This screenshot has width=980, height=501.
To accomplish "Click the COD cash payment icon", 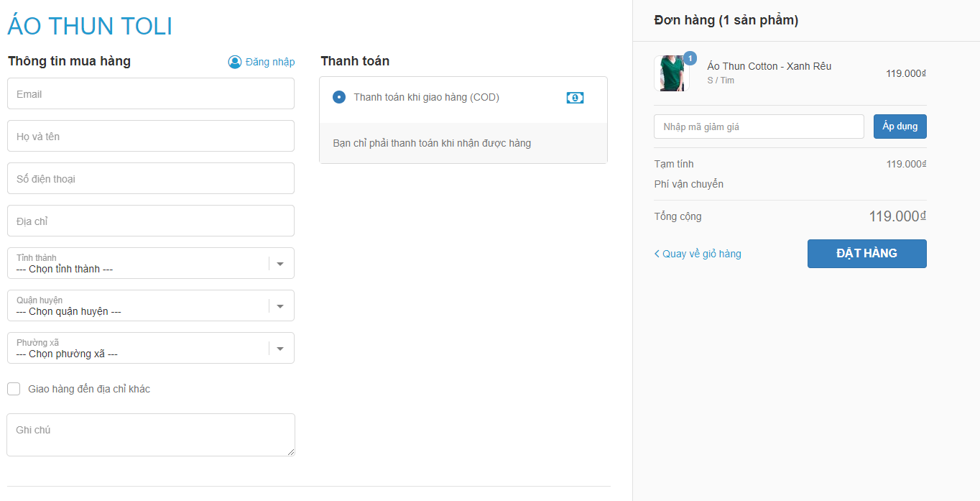I will coord(575,98).
